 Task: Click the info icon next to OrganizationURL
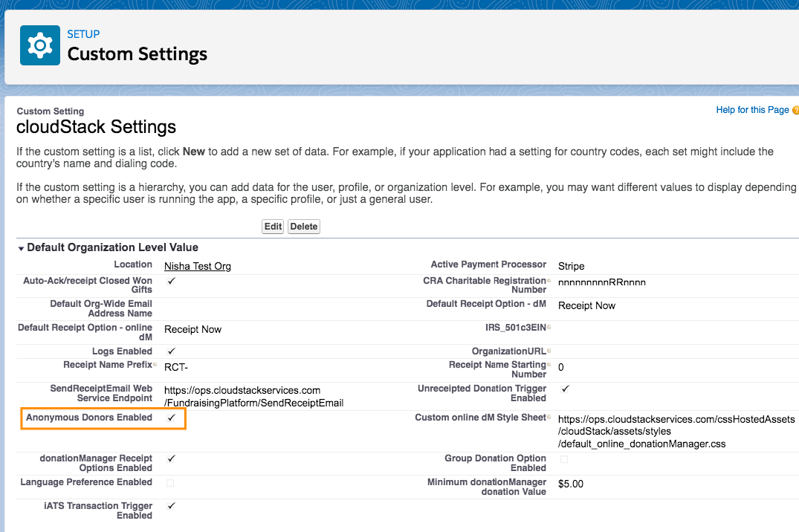tap(549, 351)
